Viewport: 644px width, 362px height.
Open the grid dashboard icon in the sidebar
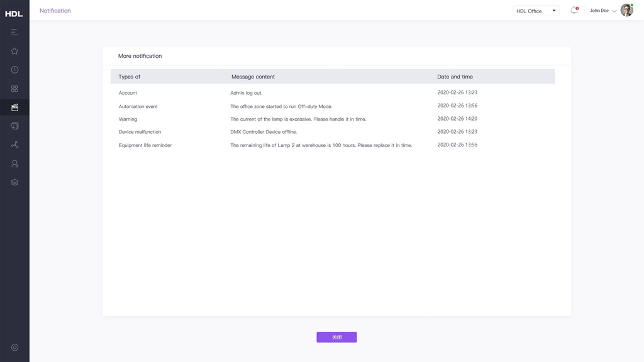point(14,89)
